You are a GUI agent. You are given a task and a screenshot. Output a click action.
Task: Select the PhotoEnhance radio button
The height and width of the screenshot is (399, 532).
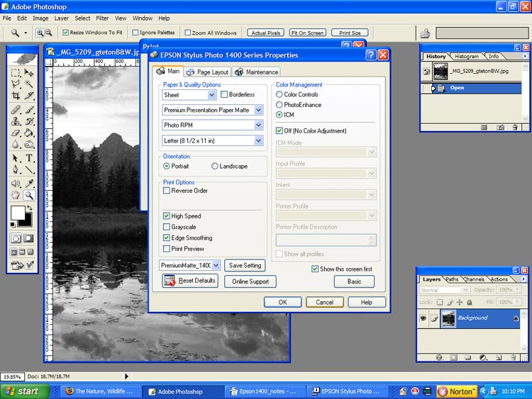[279, 105]
